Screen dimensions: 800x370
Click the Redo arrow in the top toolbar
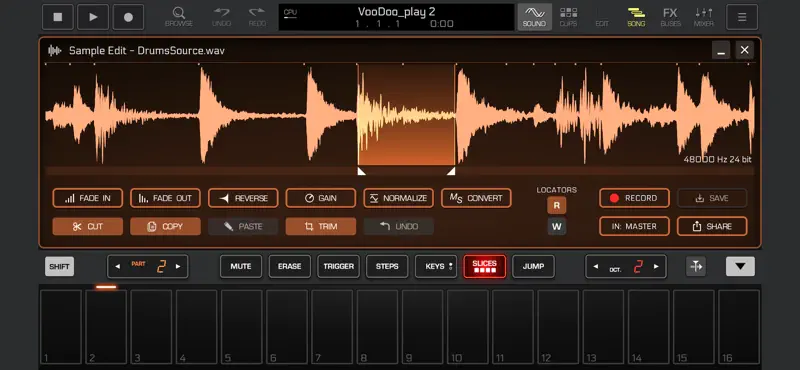[257, 17]
